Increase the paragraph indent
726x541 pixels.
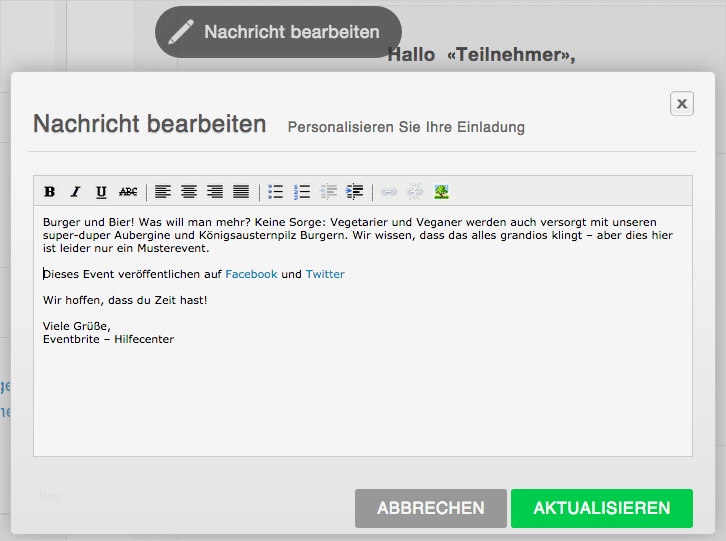354,191
